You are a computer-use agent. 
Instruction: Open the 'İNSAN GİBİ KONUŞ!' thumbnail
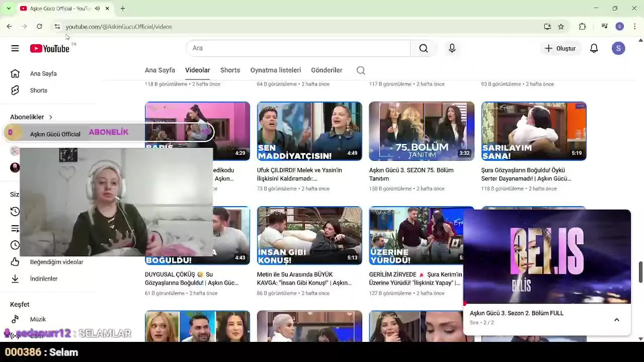click(x=309, y=236)
